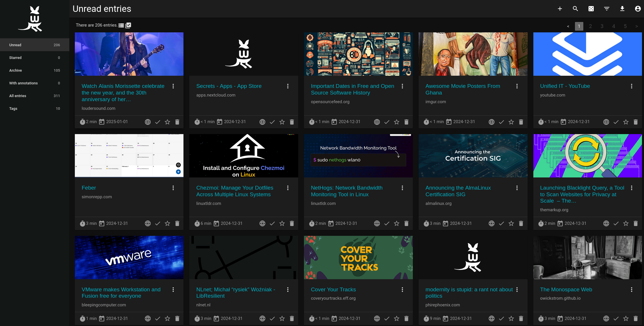Open original URL of modernity is stupid entry

pyautogui.click(x=491, y=318)
